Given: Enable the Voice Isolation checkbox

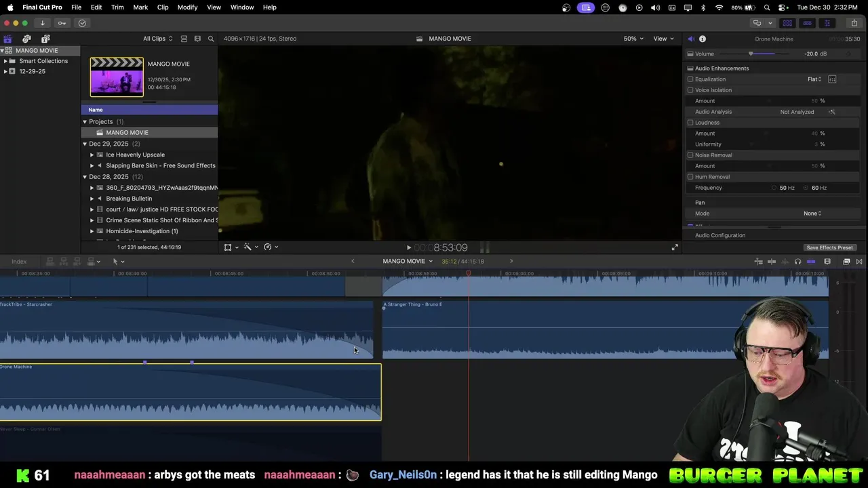Looking at the screenshot, I should coord(690,90).
